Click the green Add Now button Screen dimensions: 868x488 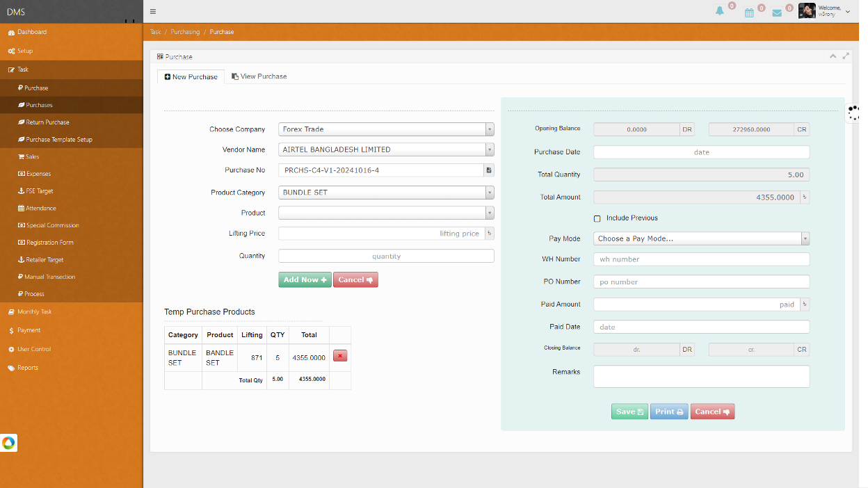coord(305,279)
